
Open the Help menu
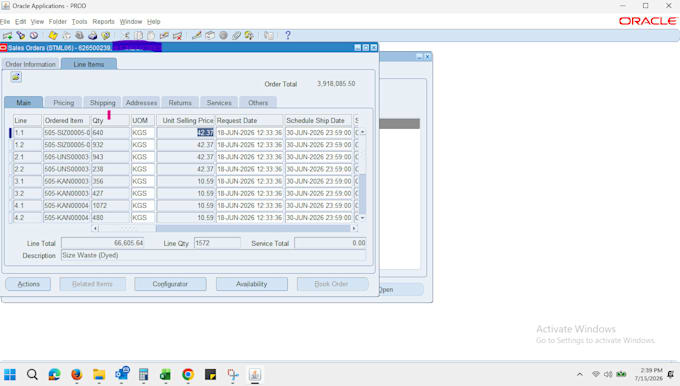(x=154, y=22)
